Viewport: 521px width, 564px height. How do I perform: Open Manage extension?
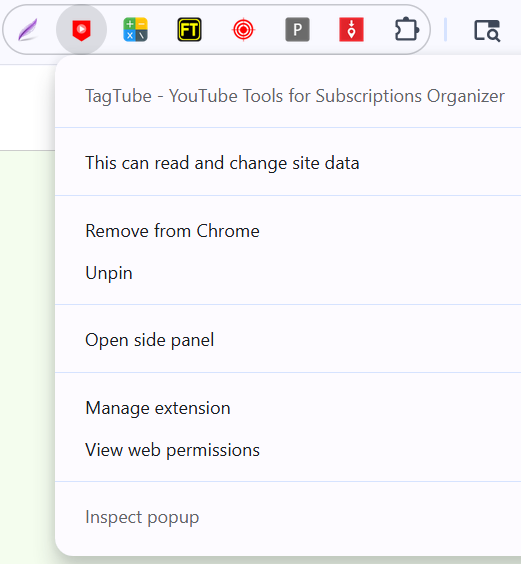[x=288, y=408]
